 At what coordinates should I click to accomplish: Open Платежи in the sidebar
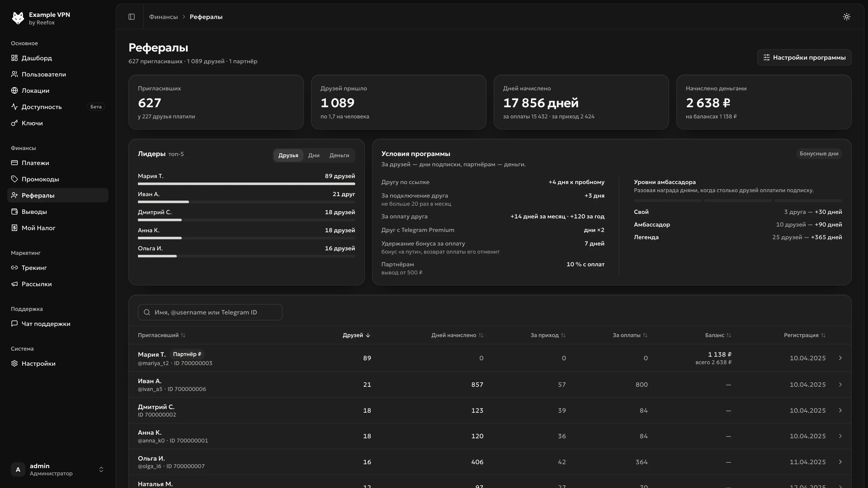pos(58,163)
